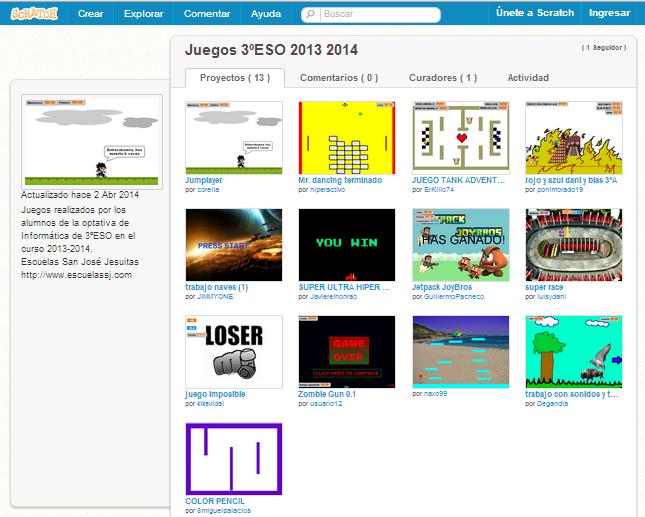Open author corella's profile
The width and height of the screenshot is (645, 517).
[208, 190]
